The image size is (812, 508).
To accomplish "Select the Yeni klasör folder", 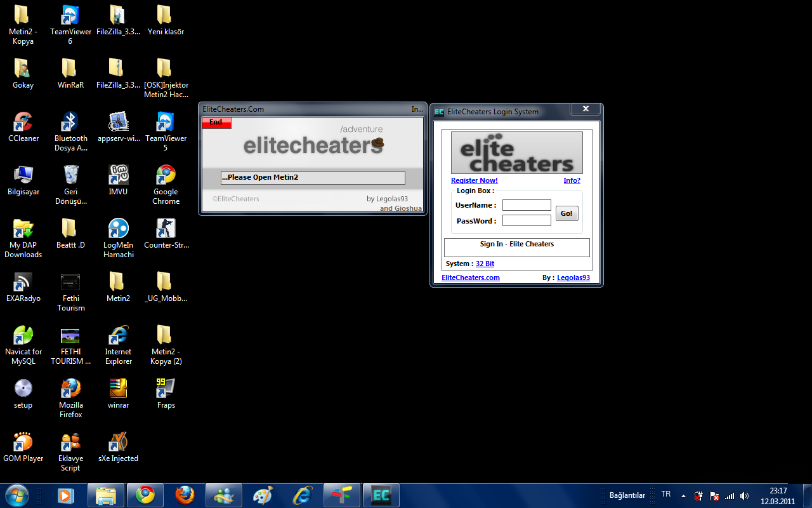I will (x=166, y=20).
